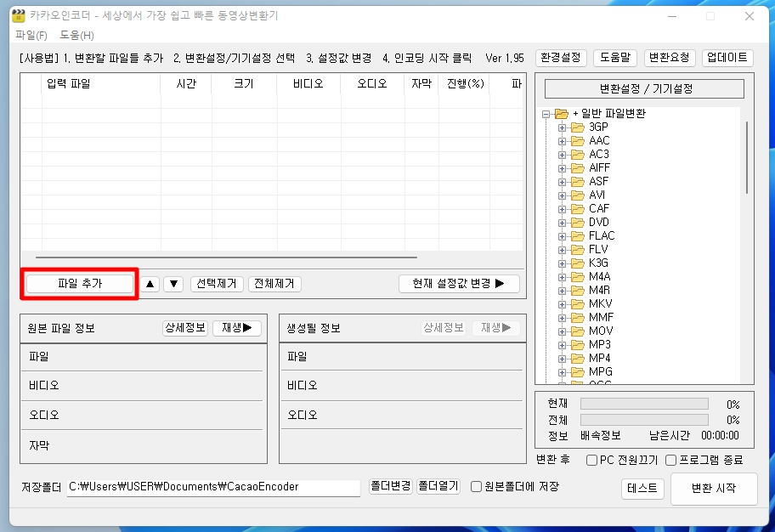
Task: Move selected file down with ▼ button
Action: [x=173, y=284]
